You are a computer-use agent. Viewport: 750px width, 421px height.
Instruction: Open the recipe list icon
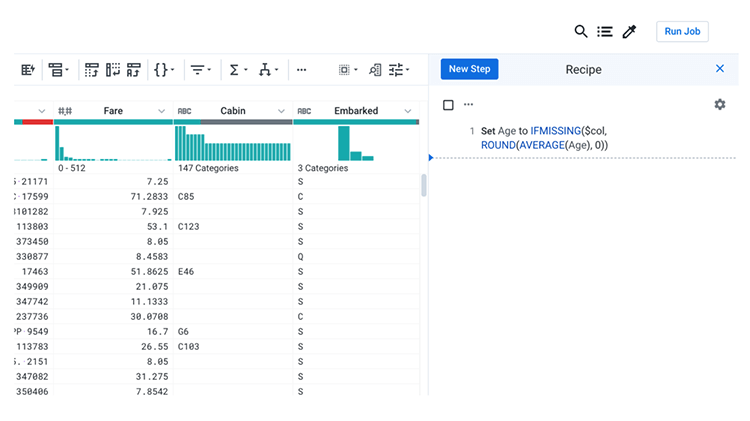[x=605, y=32]
